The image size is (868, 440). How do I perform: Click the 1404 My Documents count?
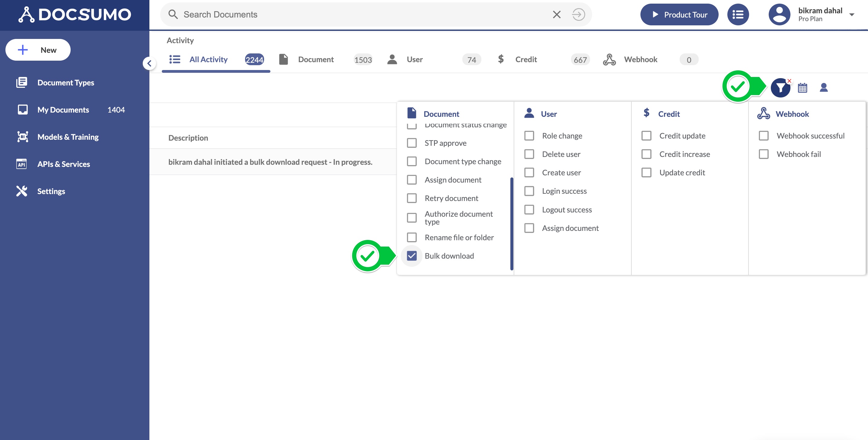116,110
